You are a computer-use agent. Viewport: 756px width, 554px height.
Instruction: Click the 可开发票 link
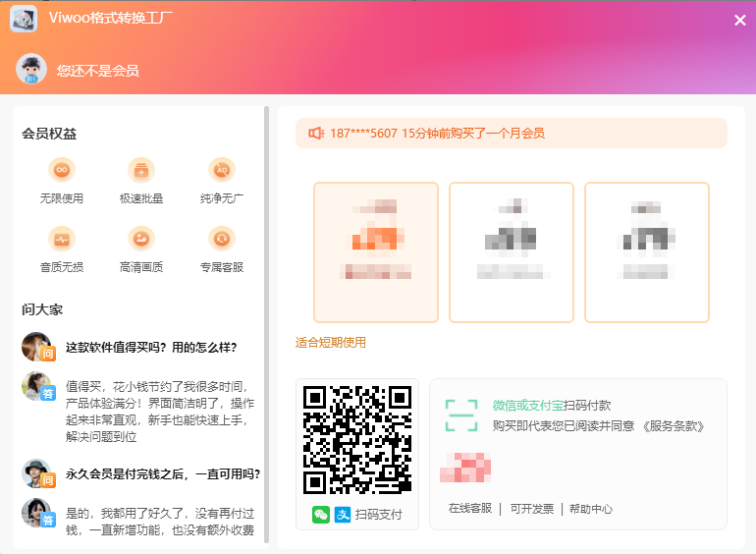(531, 509)
